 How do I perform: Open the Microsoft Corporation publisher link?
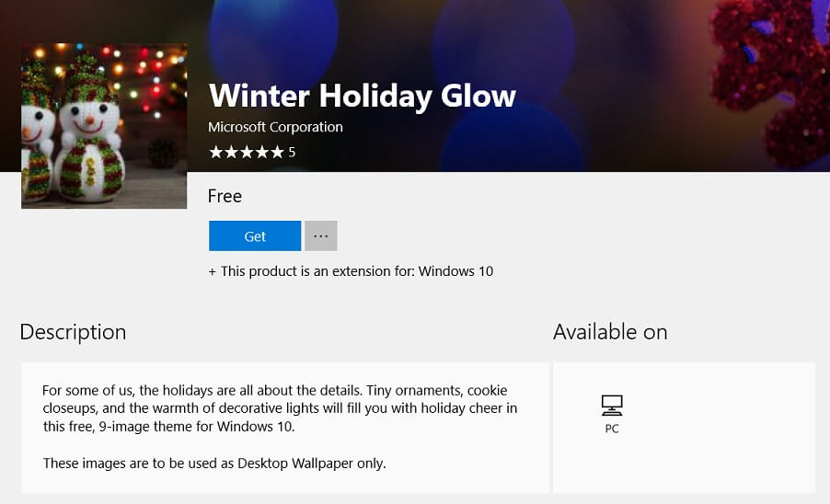275,127
